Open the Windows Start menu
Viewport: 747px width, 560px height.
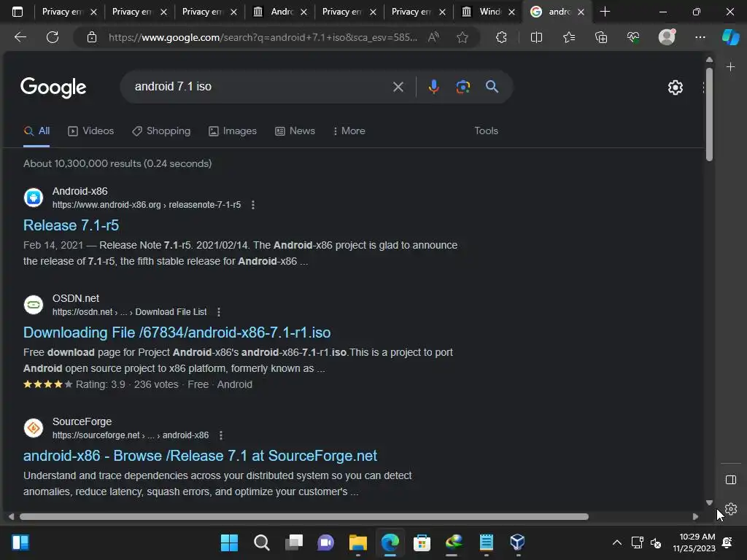229,542
